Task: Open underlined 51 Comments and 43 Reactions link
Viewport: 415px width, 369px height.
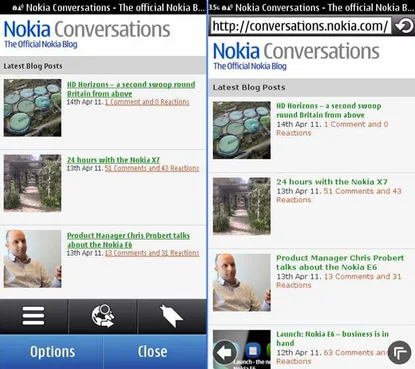Action: (x=152, y=168)
